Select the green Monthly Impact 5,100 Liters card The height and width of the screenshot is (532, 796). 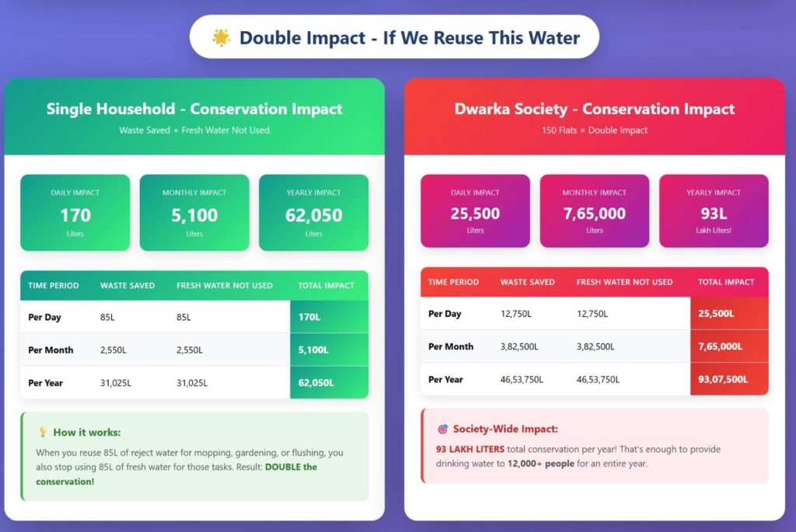(x=194, y=213)
